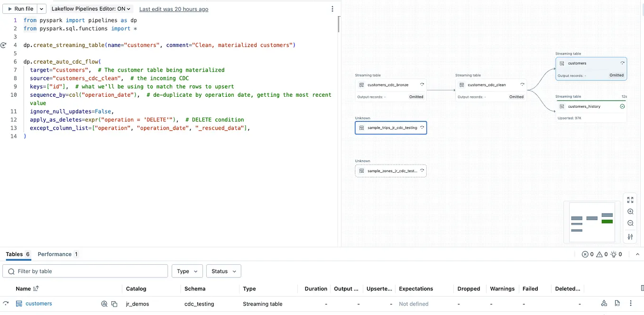
Task: Click the zoom out icon below zoom in
Action: click(x=630, y=223)
